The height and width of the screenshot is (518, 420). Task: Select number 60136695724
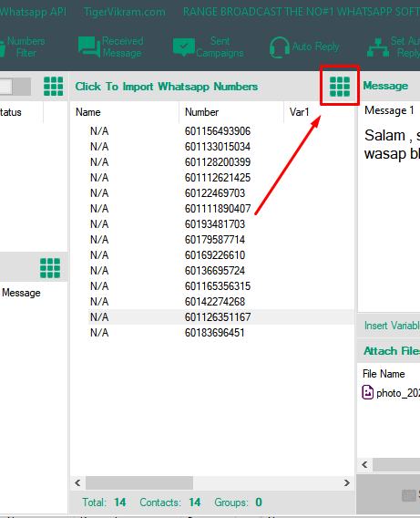pos(215,271)
